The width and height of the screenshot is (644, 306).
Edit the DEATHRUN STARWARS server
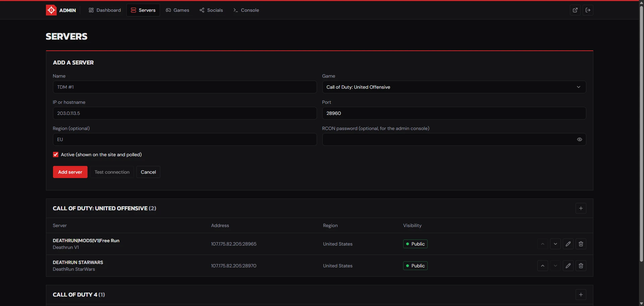[568, 266]
